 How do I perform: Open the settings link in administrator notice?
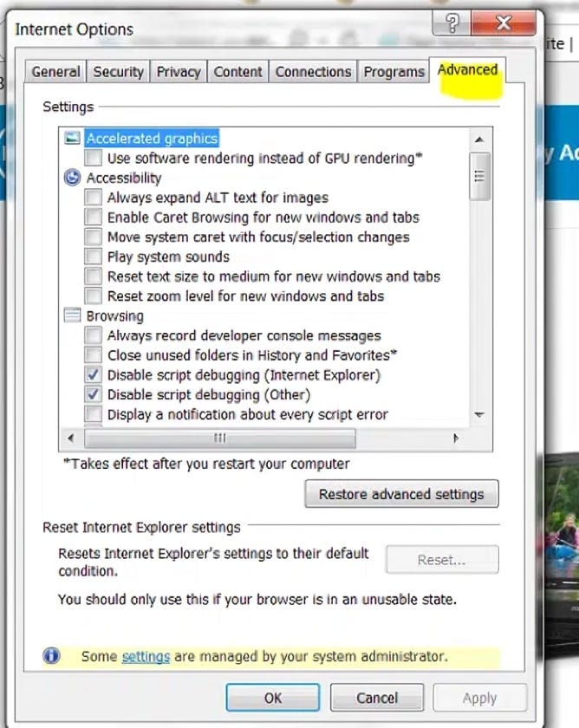pyautogui.click(x=146, y=656)
